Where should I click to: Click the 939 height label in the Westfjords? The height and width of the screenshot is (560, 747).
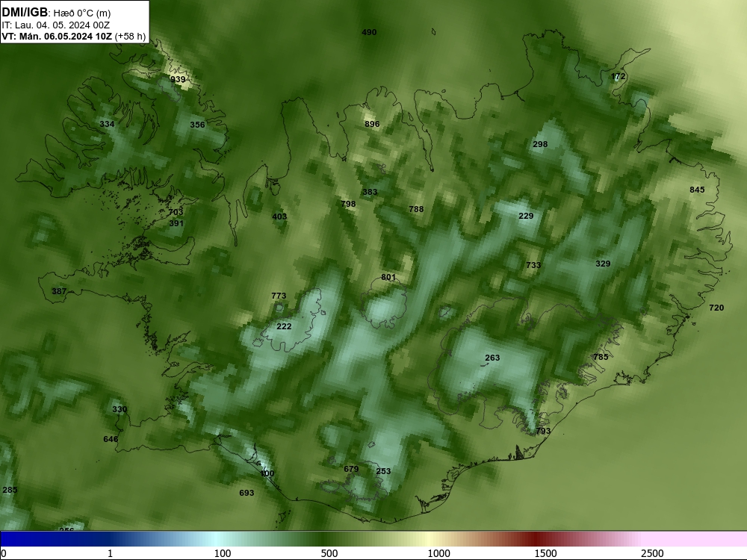(x=178, y=79)
